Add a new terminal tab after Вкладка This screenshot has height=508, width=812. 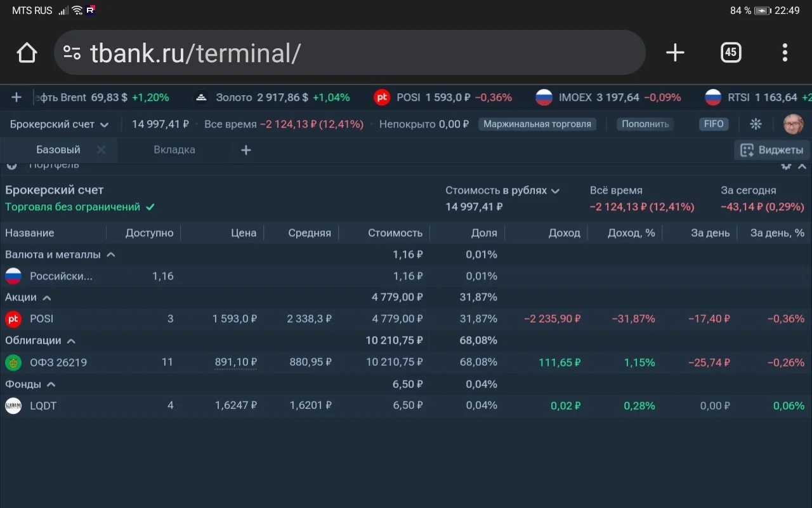pyautogui.click(x=246, y=150)
